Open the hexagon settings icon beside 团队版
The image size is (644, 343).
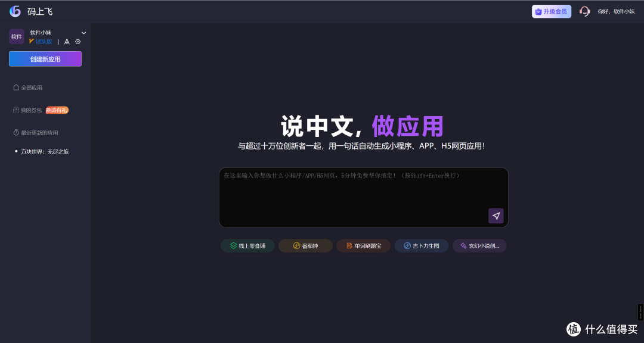pos(78,42)
